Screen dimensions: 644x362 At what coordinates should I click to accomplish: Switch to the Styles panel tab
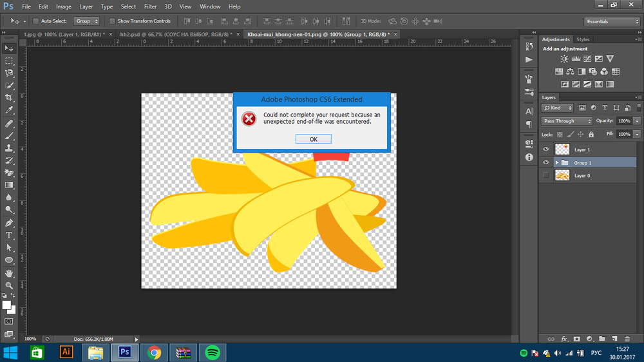583,40
